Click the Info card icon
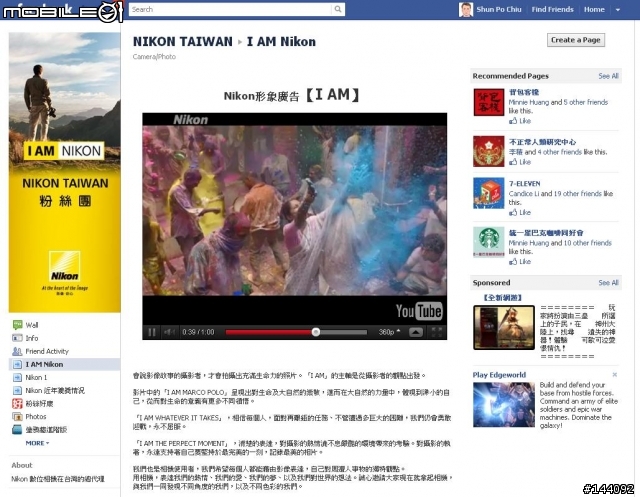The width and height of the screenshot is (640, 497). (x=18, y=338)
